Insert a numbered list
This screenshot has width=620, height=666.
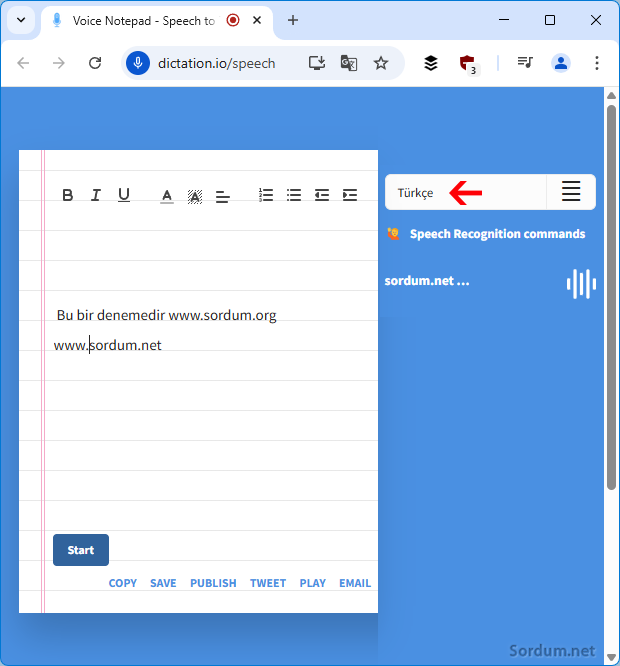point(266,195)
